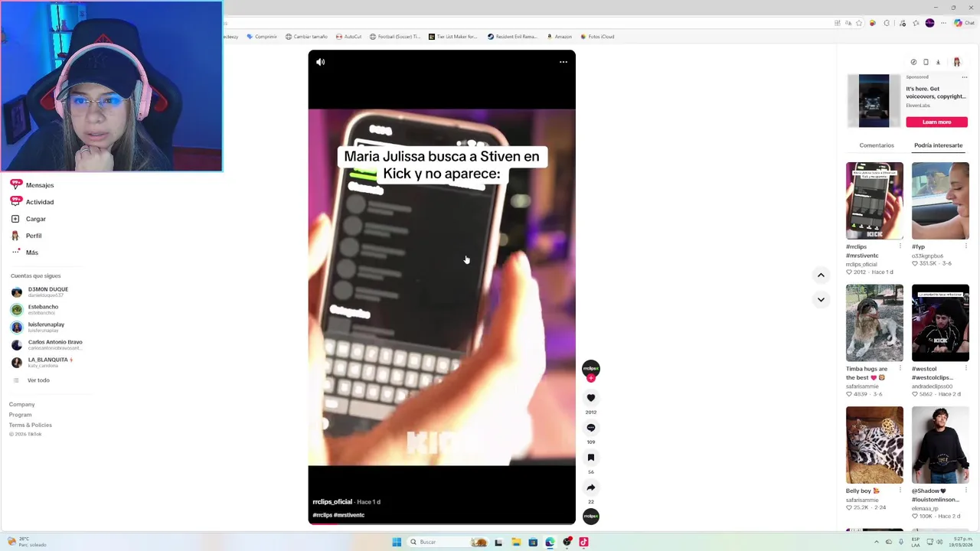Viewport: 980px width, 551px height.
Task: Open rrclips creator avatar beside the video
Action: tap(591, 368)
